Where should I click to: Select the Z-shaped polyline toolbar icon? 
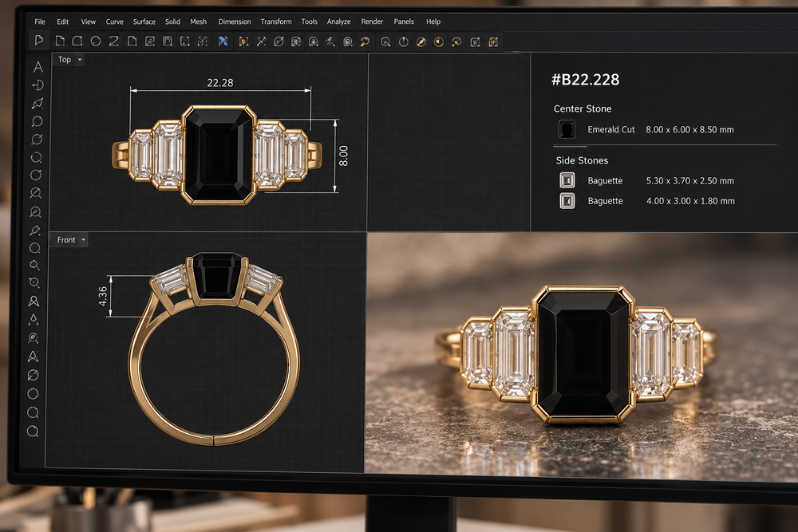pos(114,41)
